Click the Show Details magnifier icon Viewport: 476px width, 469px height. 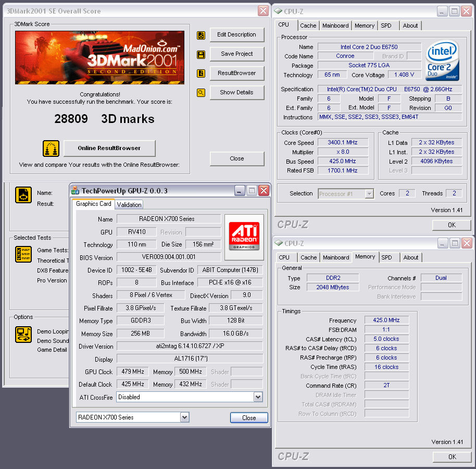coord(201,93)
